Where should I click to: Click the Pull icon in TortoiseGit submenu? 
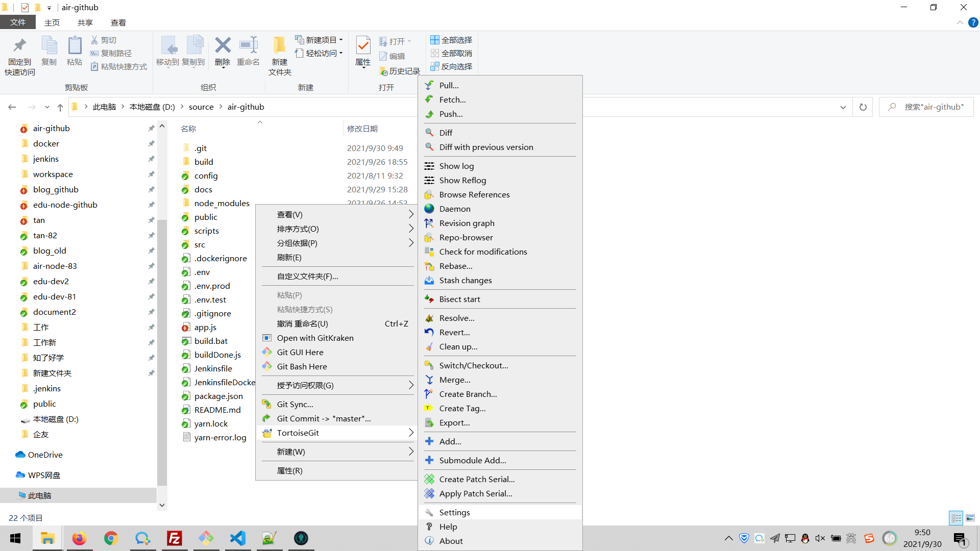(429, 85)
